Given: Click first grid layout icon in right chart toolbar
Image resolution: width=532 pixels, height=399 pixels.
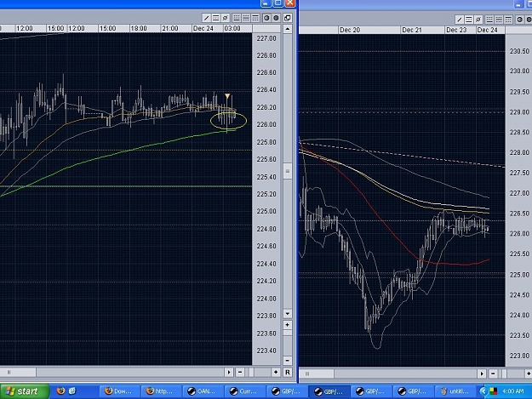Looking at the screenshot, I should [489, 20].
